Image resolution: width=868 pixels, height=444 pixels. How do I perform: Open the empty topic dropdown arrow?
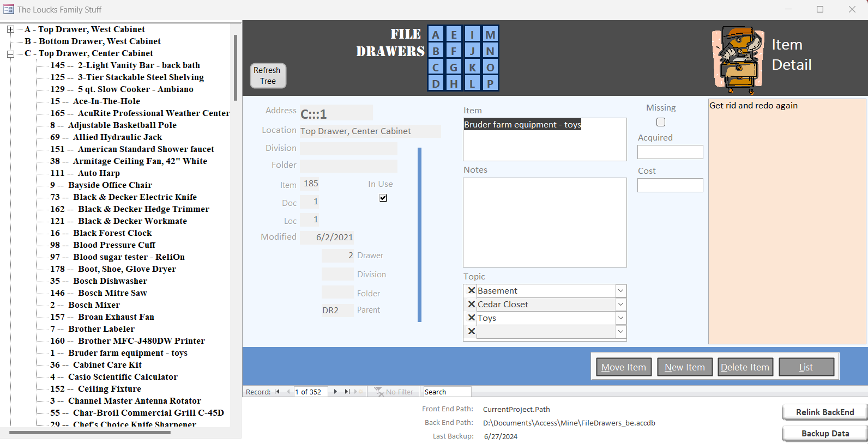pos(620,332)
